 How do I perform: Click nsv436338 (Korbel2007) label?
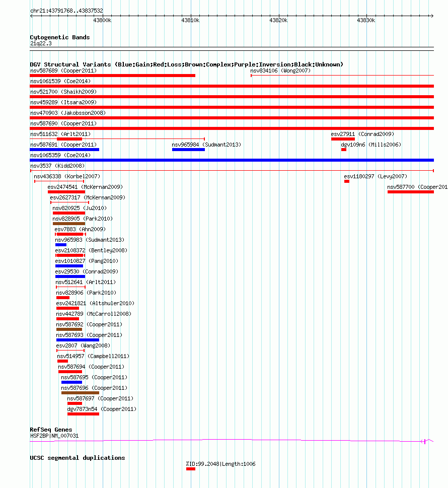(x=67, y=176)
